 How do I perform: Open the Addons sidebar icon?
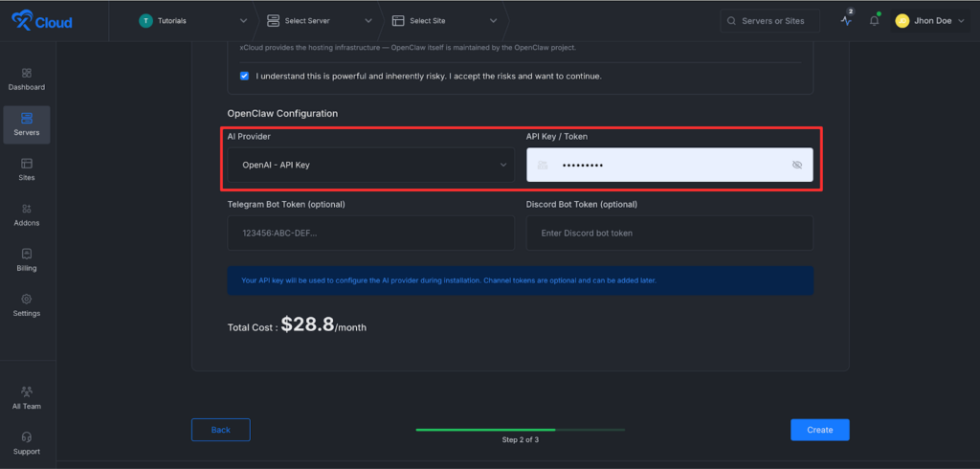coord(27,209)
